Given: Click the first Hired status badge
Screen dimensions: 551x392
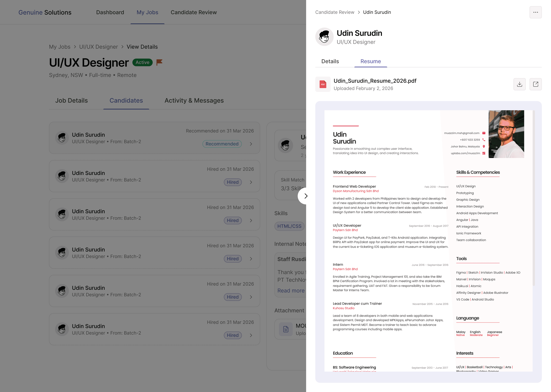Looking at the screenshot, I should click(233, 182).
